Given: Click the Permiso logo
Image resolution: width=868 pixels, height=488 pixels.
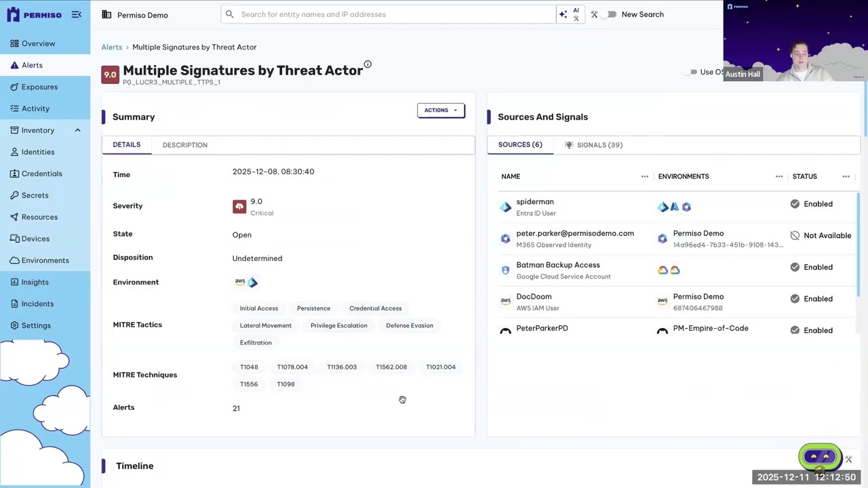Looking at the screenshot, I should coord(35,14).
